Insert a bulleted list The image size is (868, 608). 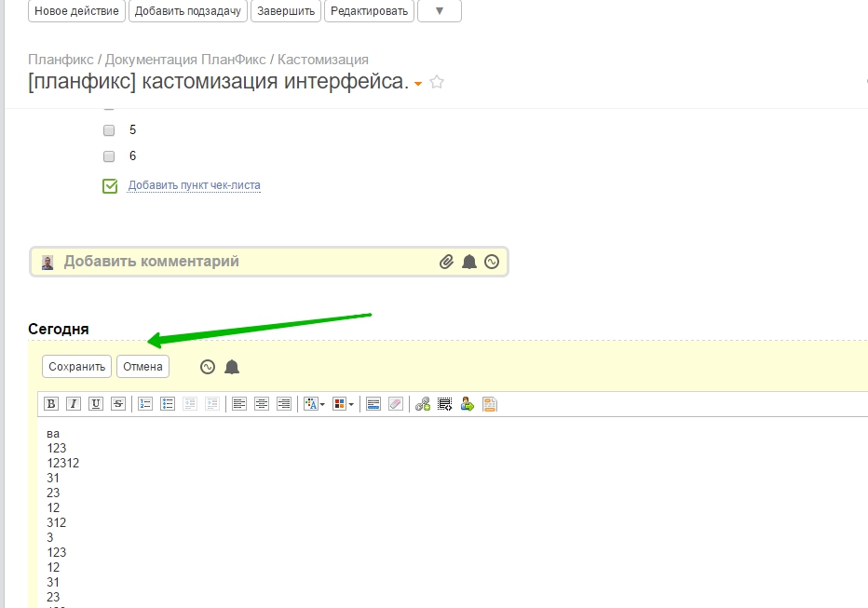(168, 404)
